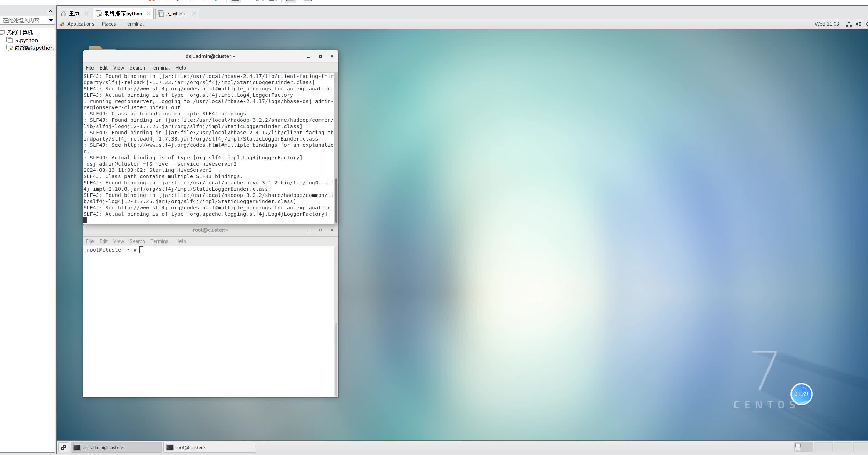868x455 pixels.
Task: Click the blue 01:39 timer circle
Action: point(801,394)
